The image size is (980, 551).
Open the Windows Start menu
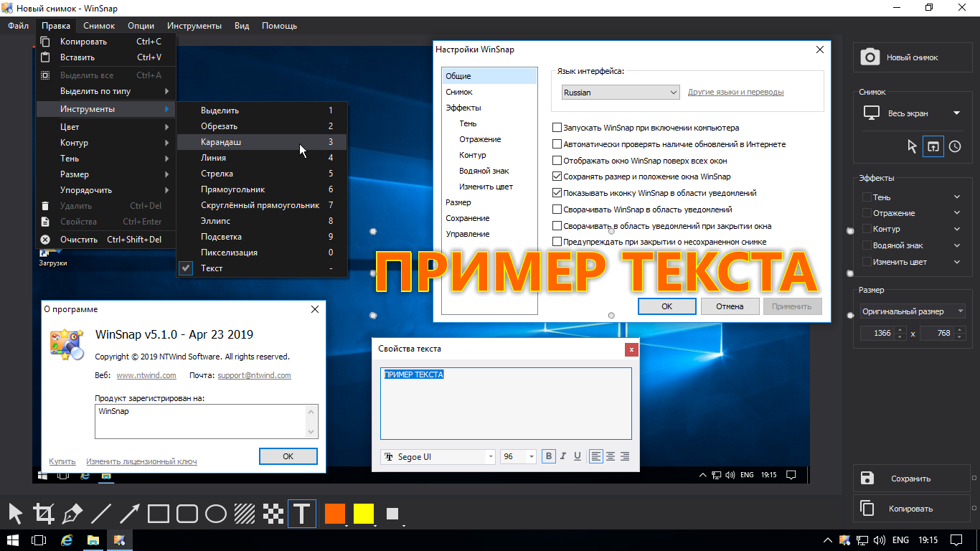tap(13, 540)
